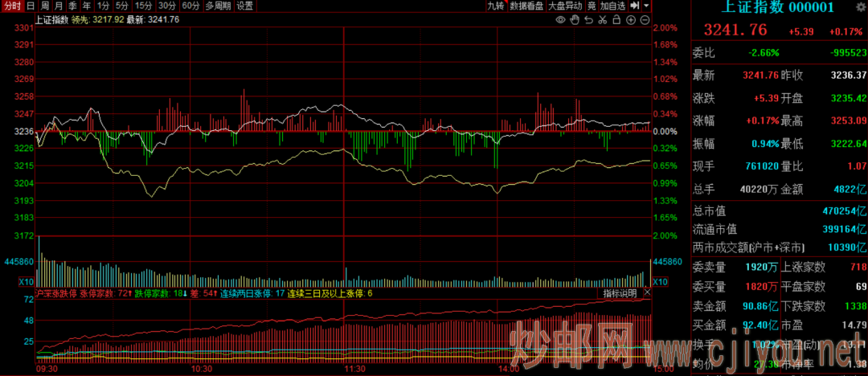Image resolution: width=868 pixels, height=376 pixels.
Task: Click the arrow-to-bar panel collapse icon
Action: pos(635,6)
